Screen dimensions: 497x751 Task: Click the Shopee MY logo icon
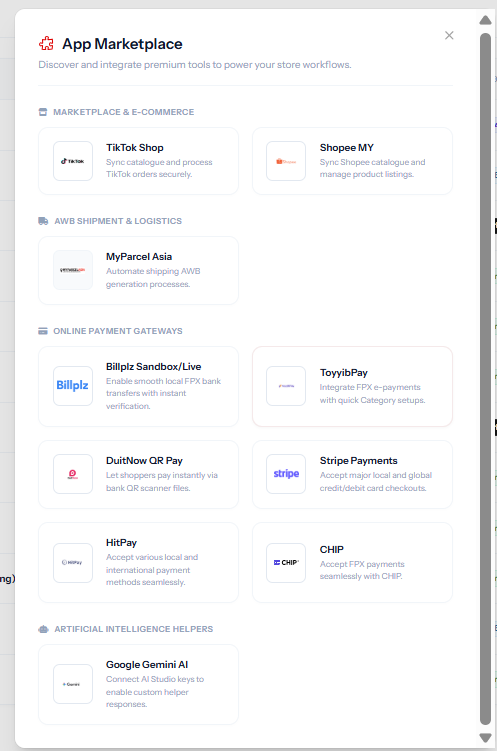pos(286,161)
